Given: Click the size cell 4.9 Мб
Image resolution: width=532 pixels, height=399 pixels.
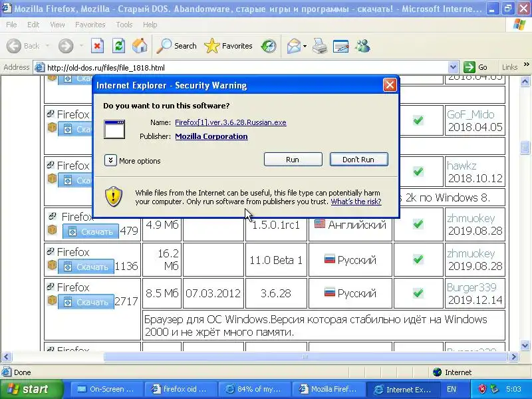Looking at the screenshot, I should 162,225.
